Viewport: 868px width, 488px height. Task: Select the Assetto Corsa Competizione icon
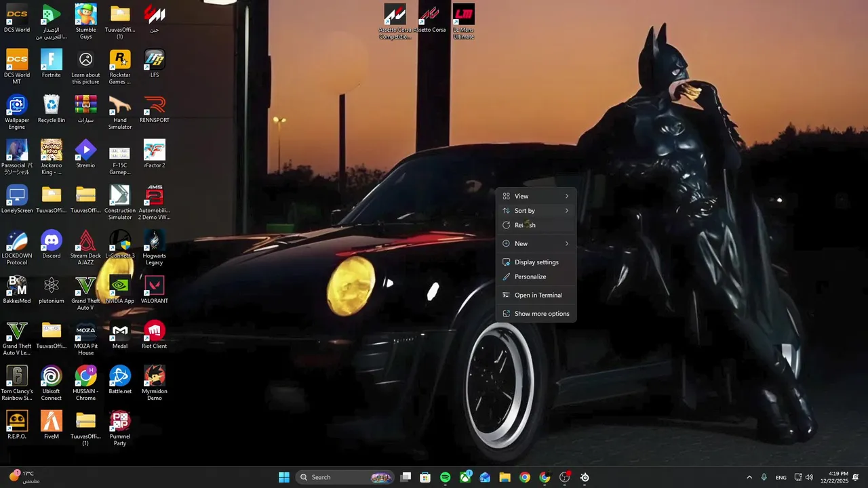[x=395, y=22]
